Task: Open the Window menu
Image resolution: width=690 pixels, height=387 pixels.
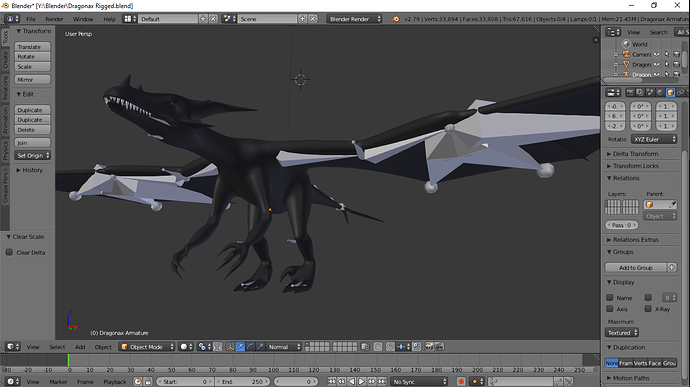Action: click(83, 19)
